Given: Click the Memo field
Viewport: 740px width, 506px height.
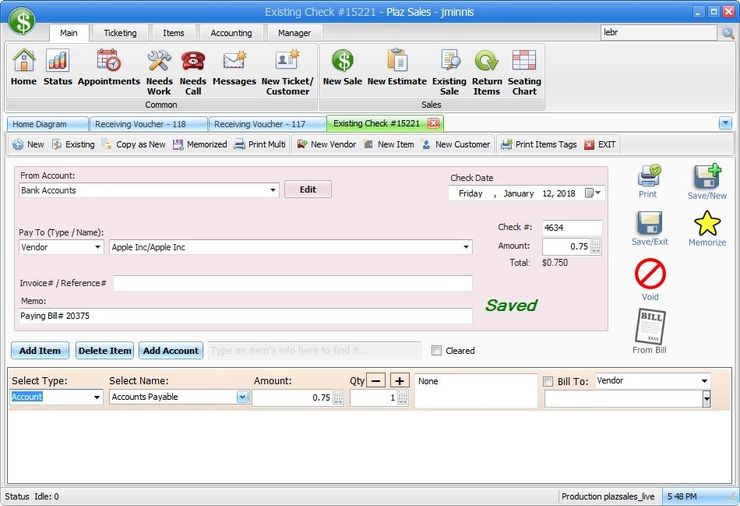Looking at the screenshot, I should 245,316.
